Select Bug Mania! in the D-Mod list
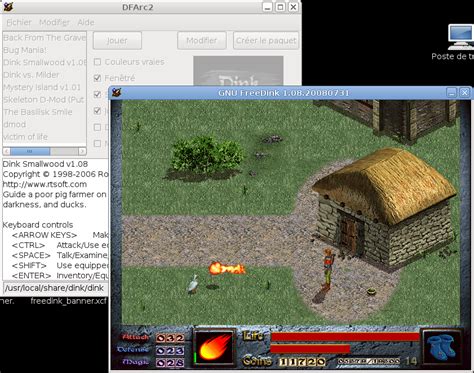The width and height of the screenshot is (474, 373). coord(44,50)
